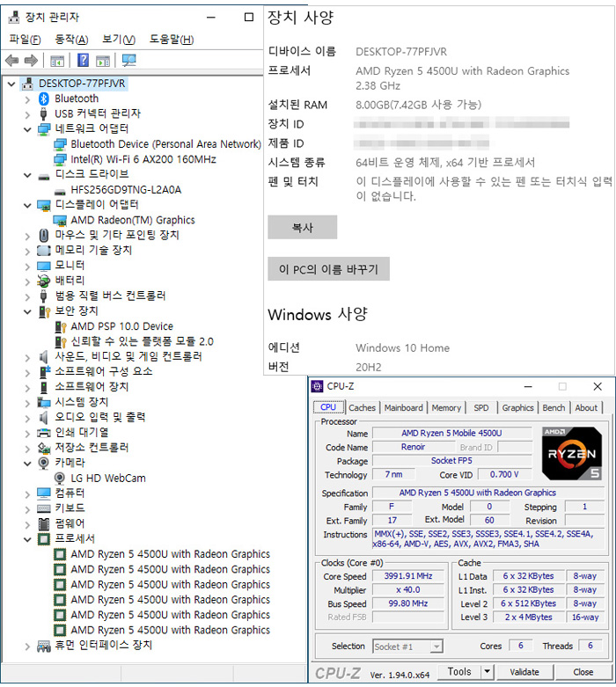Select AMD Radeon(TM) Graphics device
616x687 pixels.
(132, 220)
